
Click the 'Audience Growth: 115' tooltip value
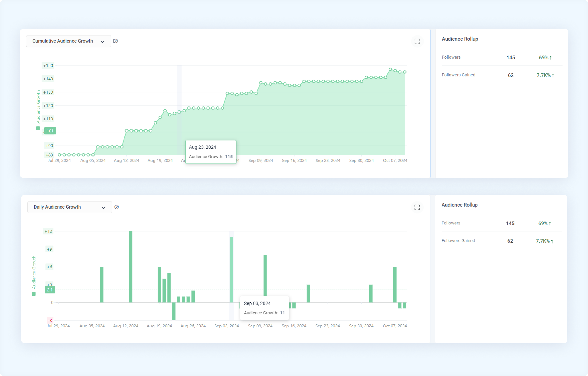click(x=211, y=157)
